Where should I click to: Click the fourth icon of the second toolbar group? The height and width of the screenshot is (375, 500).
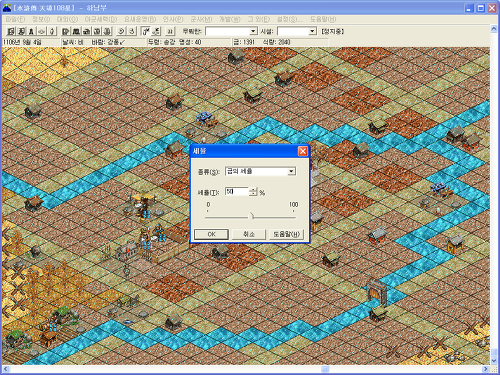coord(97,31)
